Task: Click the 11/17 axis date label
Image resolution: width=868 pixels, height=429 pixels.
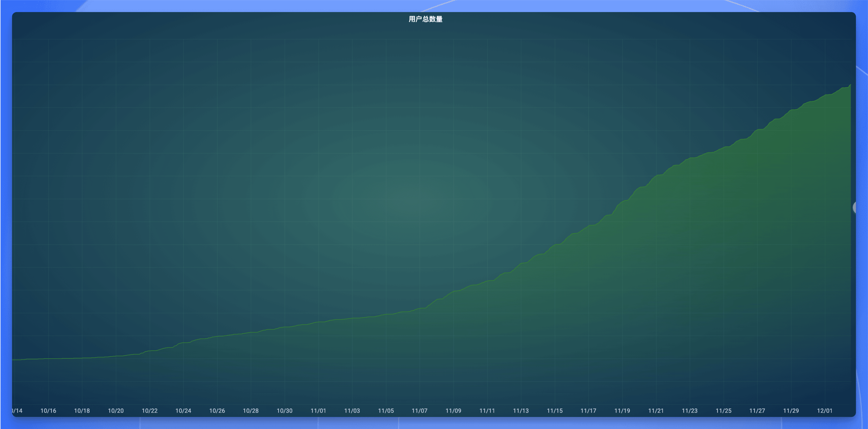Action: pos(588,410)
